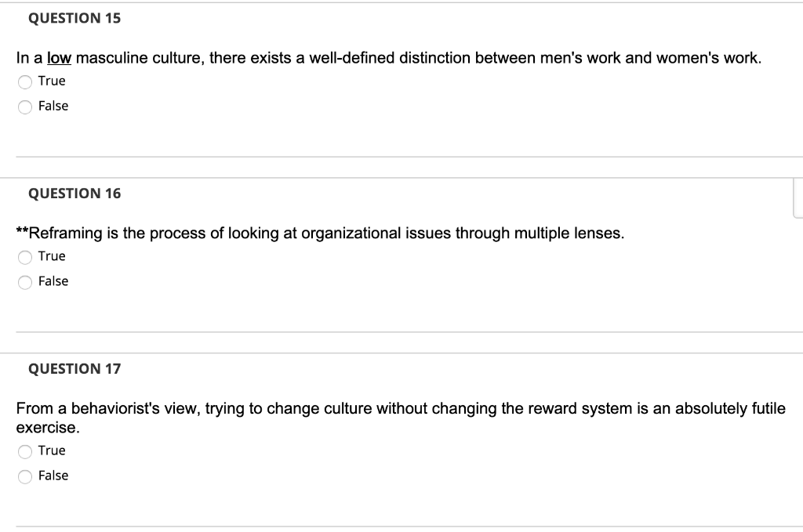Select True for Question 16
The height and width of the screenshot is (532, 803).
coord(25,256)
